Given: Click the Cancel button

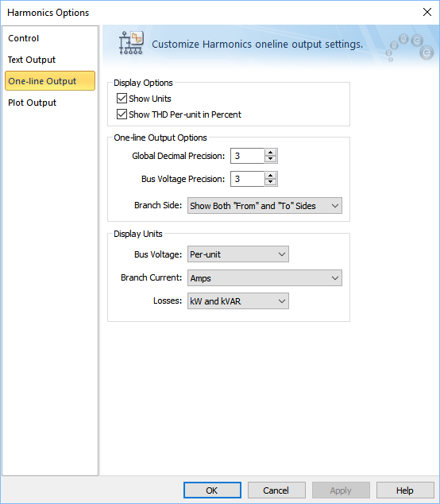Looking at the screenshot, I should 276,490.
